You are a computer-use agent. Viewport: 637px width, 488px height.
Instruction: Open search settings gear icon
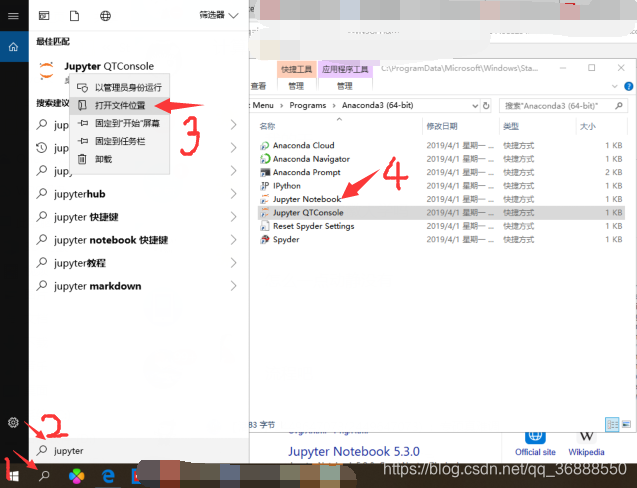pos(13,423)
